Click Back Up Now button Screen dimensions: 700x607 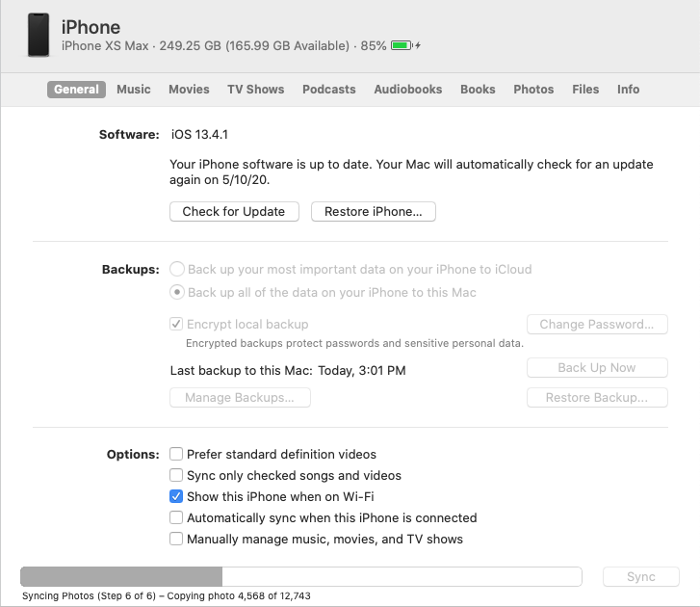(597, 368)
